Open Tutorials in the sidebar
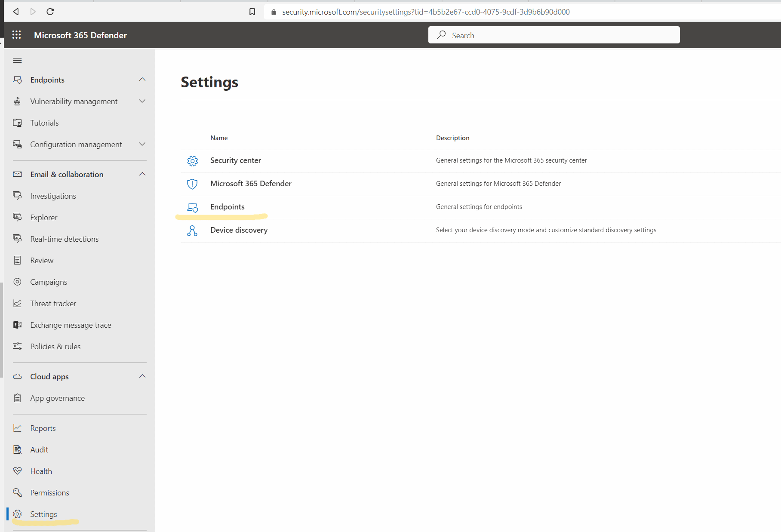781x532 pixels. (44, 123)
